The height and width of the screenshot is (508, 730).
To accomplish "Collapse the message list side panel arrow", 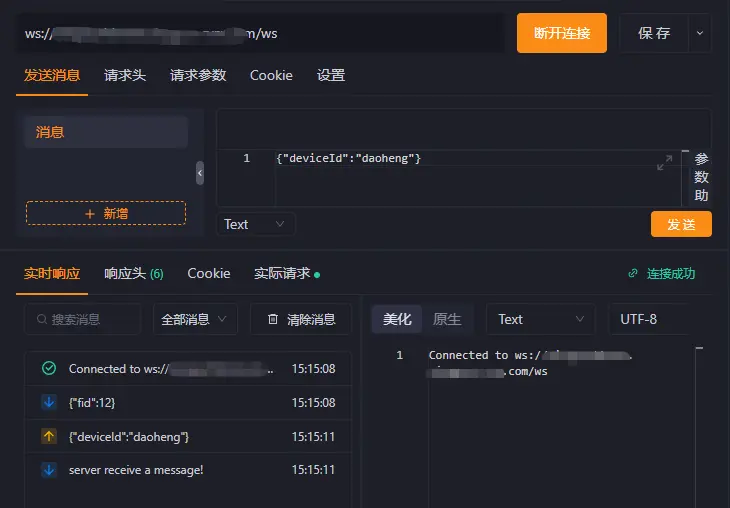I will (200, 173).
